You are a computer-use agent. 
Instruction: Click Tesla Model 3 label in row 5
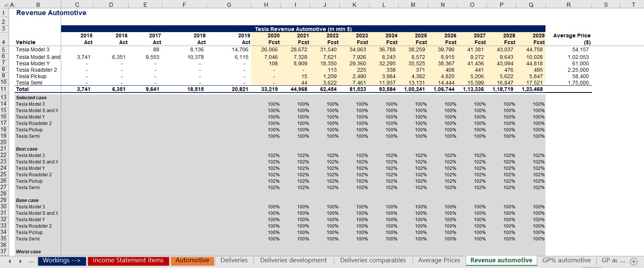coord(32,49)
